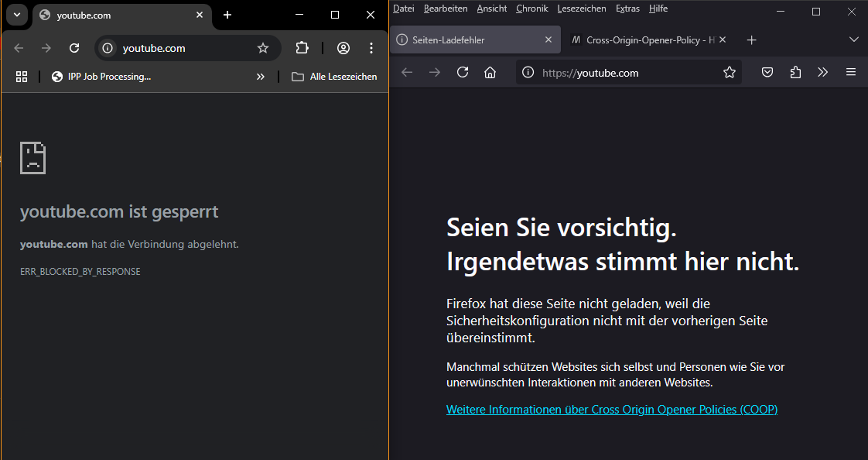Switch to Cross-Origin-Opener-Policy tab

coord(648,40)
